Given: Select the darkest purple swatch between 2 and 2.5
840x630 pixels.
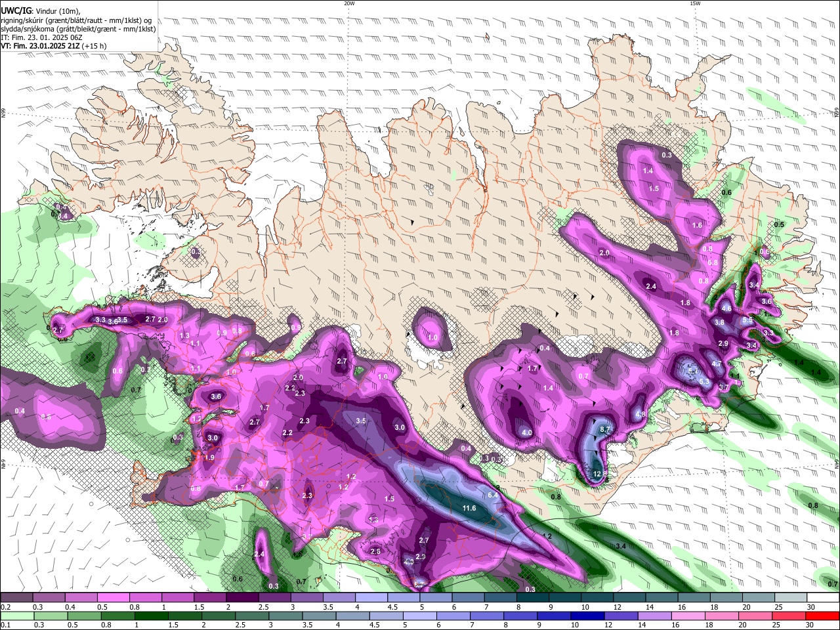Looking at the screenshot, I should click(242, 598).
